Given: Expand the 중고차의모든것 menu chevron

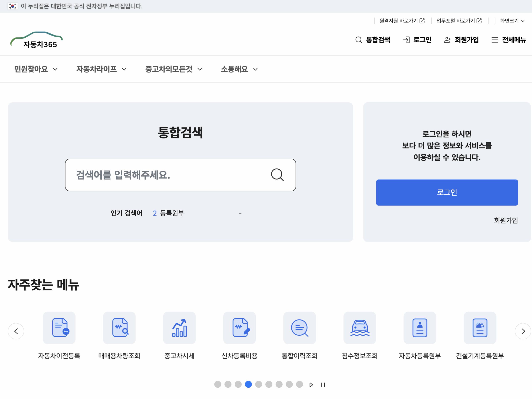Looking at the screenshot, I should click(x=200, y=69).
